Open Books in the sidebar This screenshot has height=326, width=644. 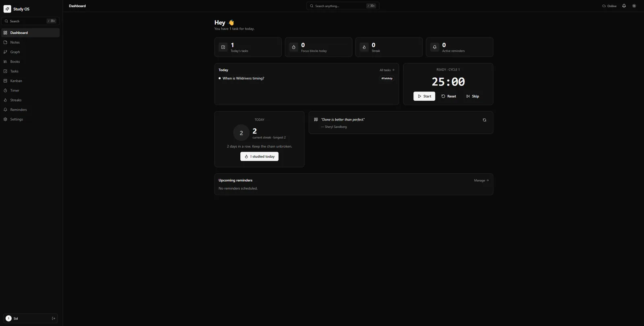coord(31,62)
